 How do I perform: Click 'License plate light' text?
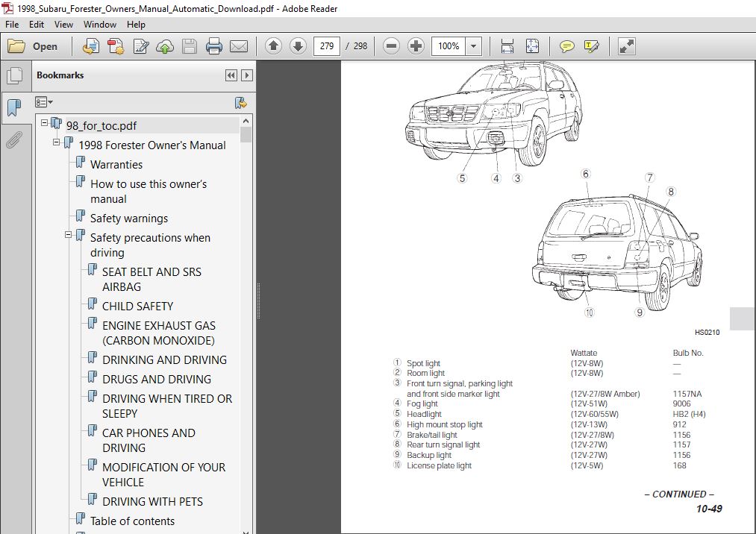440,465
